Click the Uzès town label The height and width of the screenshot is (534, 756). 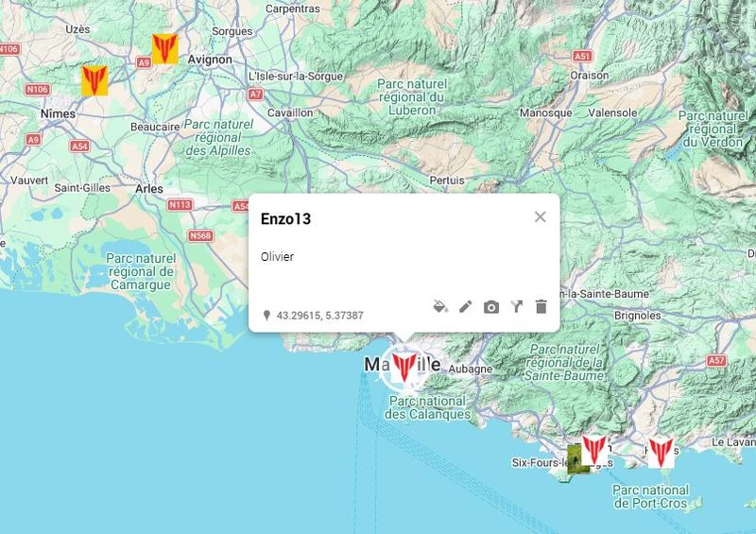point(77,29)
